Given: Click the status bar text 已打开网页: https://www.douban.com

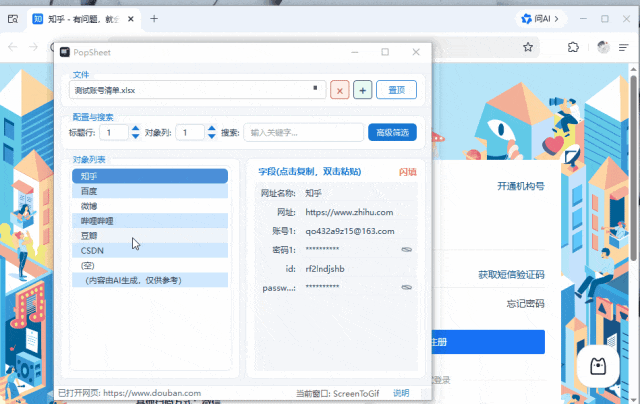Looking at the screenshot, I should [130, 393].
